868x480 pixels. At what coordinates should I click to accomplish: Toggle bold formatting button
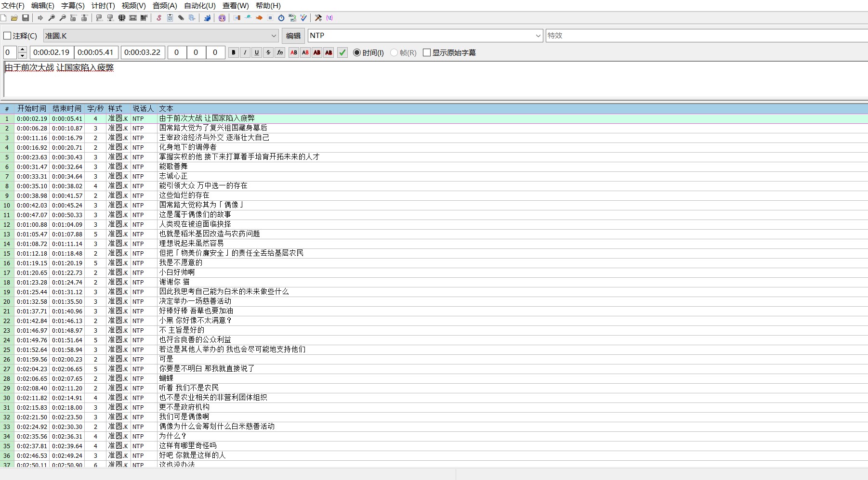point(234,52)
